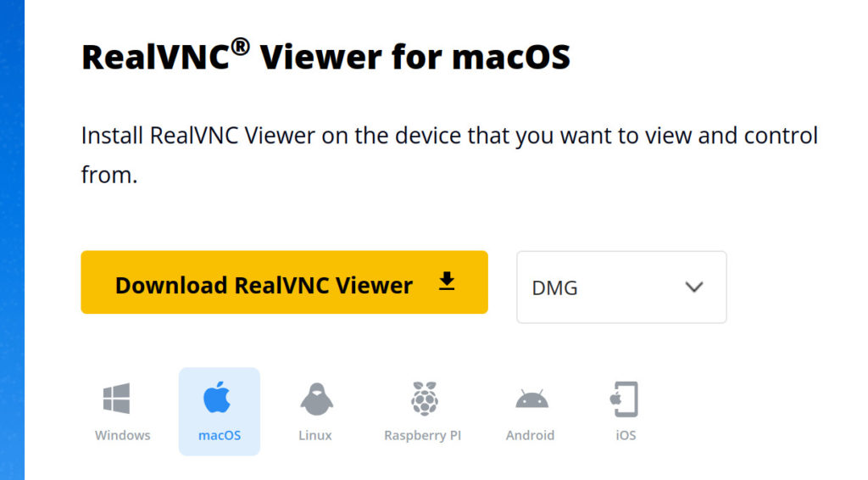Switch to the Raspberry PI label
Screen dimensions: 868x480
tap(422, 436)
